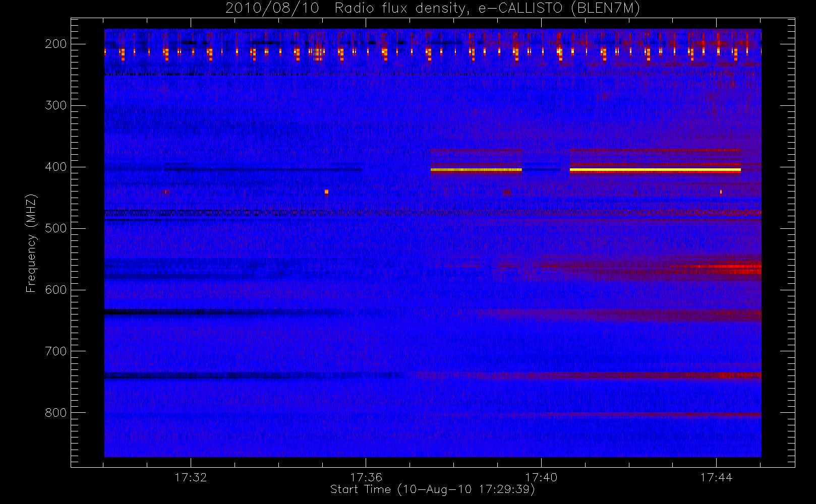Click the "Frequency (MHZ)" y-axis label
816x504 pixels.
[x=31, y=243]
